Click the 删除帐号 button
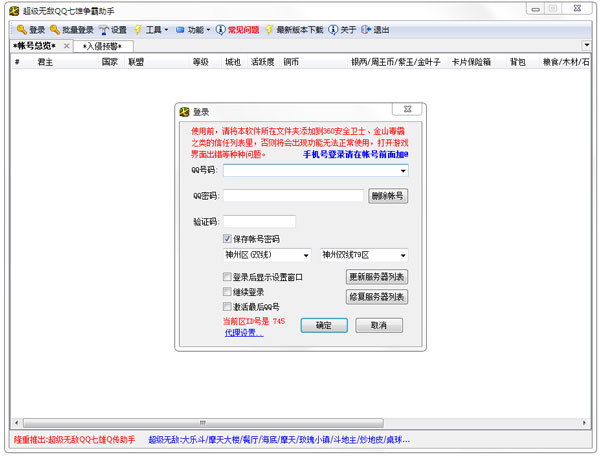Viewport: 600px width, 456px height. pos(388,196)
